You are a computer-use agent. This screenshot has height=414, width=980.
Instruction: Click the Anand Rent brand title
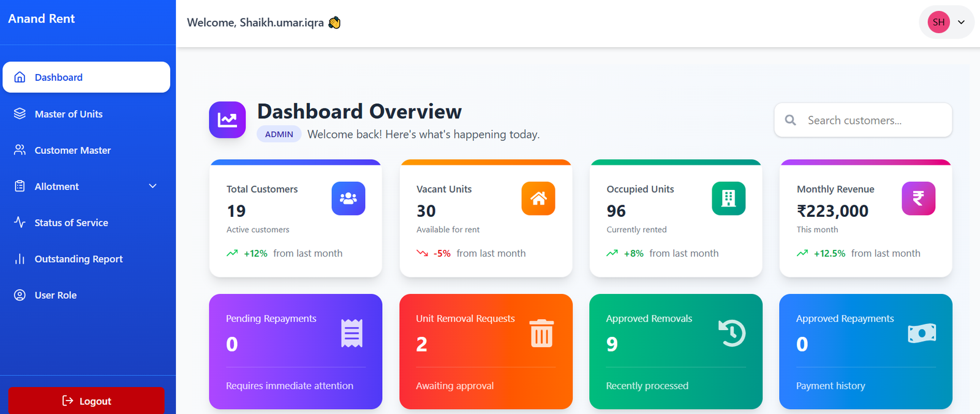pyautogui.click(x=42, y=19)
